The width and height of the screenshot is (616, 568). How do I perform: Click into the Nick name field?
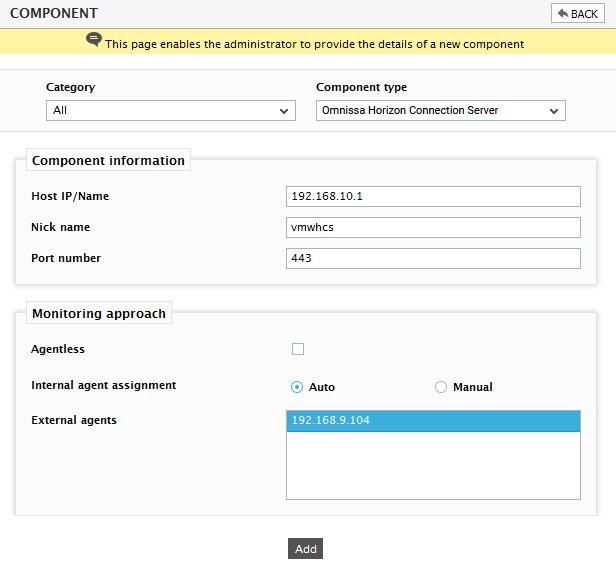point(433,227)
